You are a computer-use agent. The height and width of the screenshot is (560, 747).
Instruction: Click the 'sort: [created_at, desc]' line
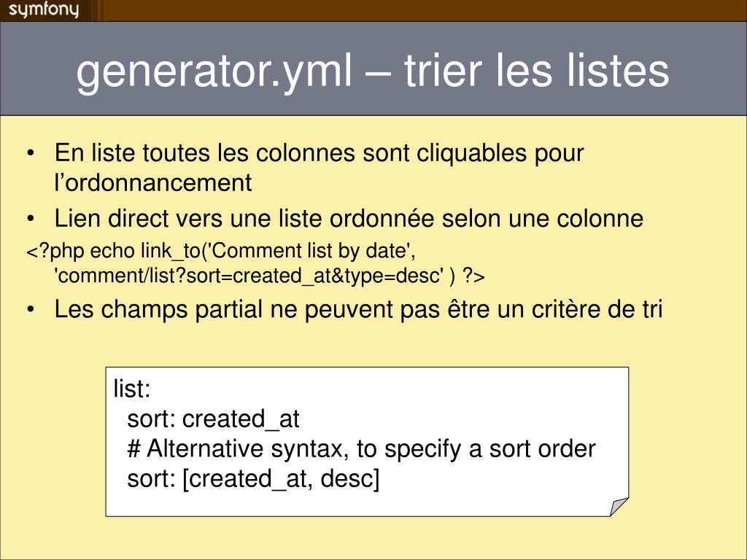coord(253,478)
